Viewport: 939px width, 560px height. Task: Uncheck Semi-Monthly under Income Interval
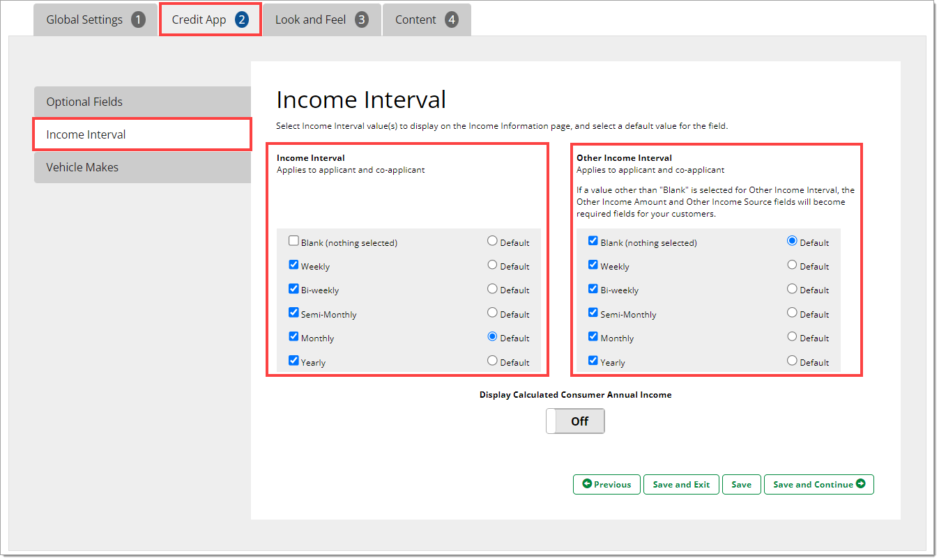(293, 313)
